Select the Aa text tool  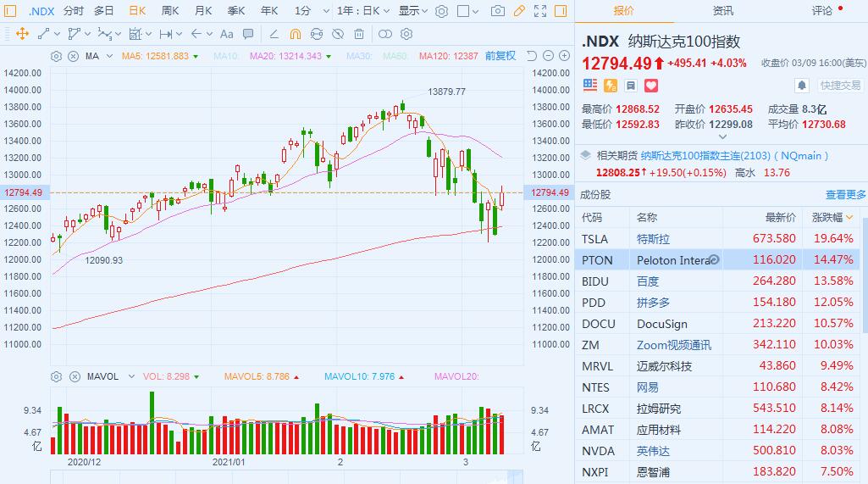tap(226, 35)
